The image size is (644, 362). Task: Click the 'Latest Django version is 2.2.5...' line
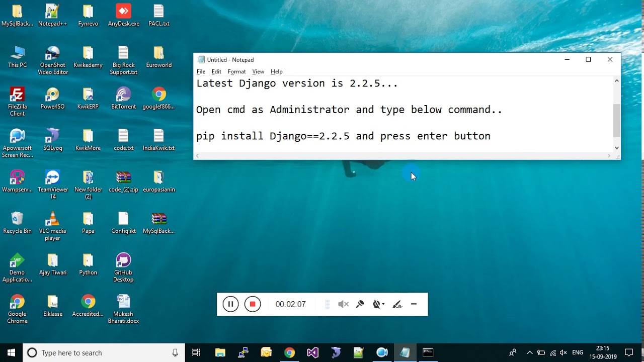tap(297, 83)
